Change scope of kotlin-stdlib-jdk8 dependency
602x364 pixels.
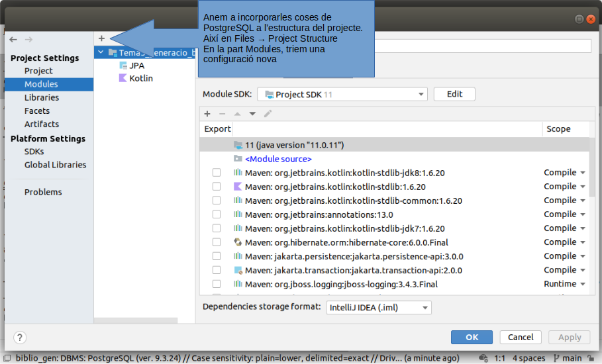pyautogui.click(x=564, y=173)
